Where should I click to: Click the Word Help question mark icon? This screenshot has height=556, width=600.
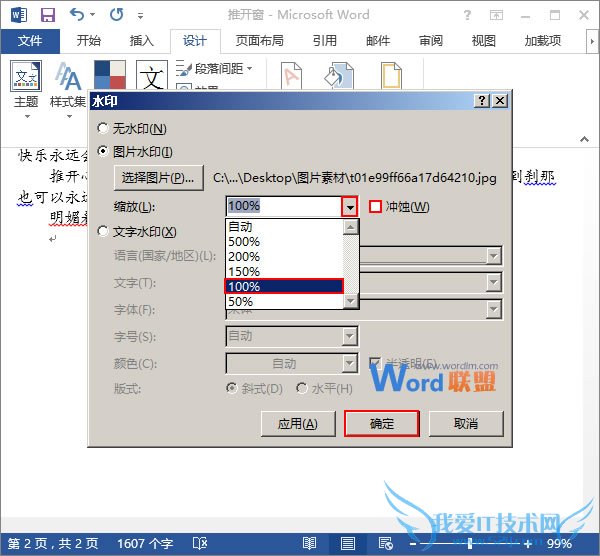point(467,15)
